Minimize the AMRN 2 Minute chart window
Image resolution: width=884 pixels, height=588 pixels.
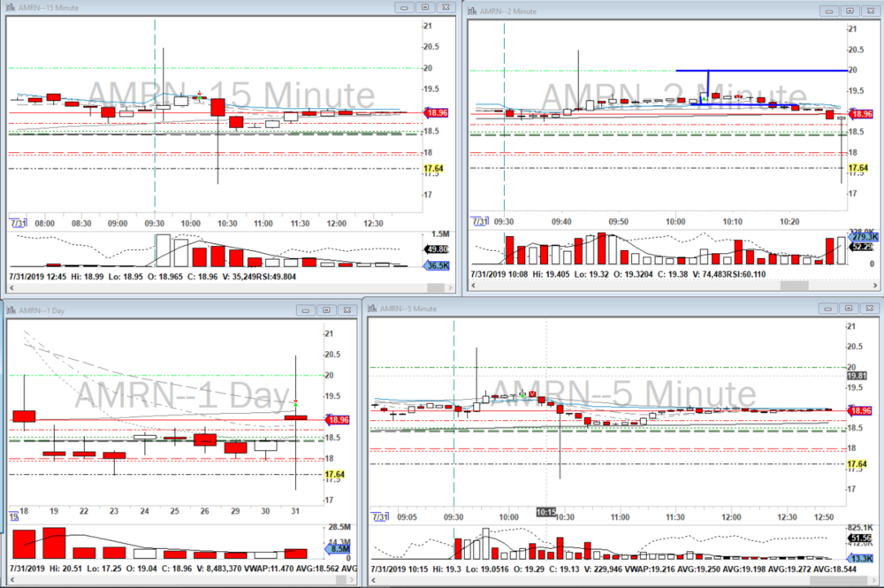[x=828, y=11]
